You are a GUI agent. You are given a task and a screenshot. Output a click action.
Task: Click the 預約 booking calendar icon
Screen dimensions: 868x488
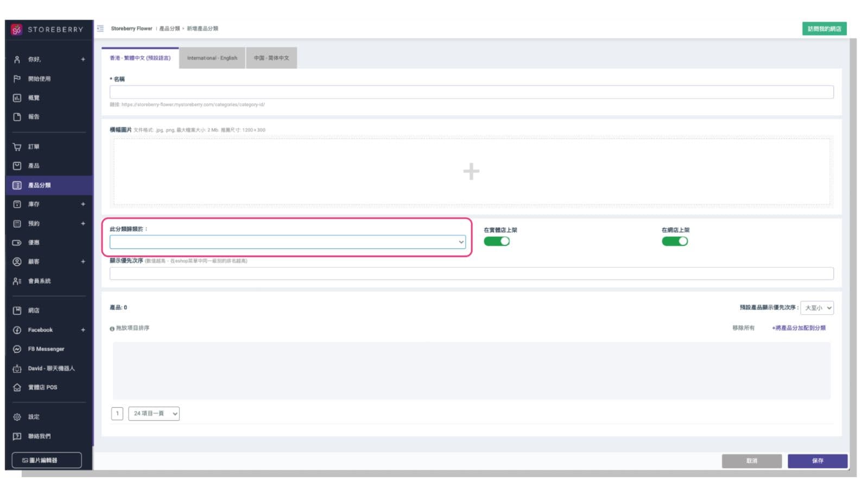point(17,223)
